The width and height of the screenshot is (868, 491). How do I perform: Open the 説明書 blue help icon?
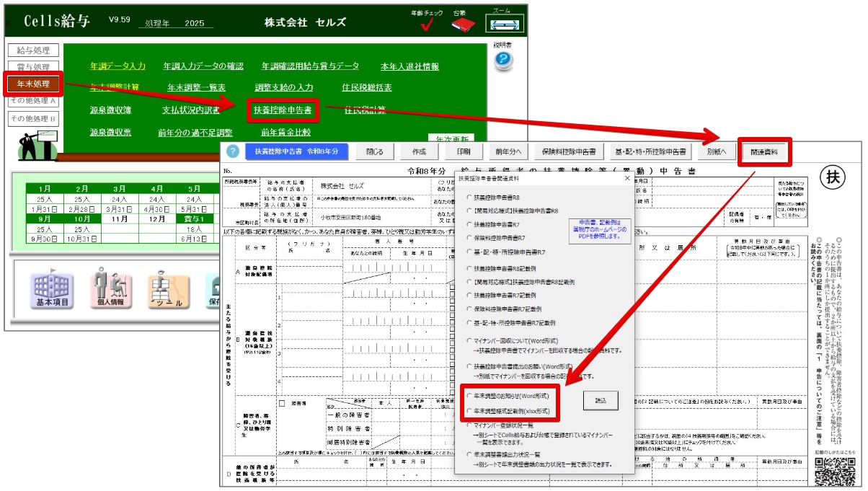pos(502,62)
